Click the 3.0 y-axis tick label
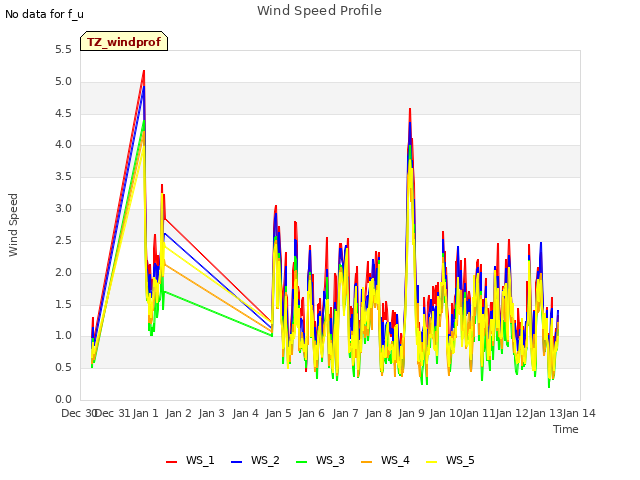 63,209
